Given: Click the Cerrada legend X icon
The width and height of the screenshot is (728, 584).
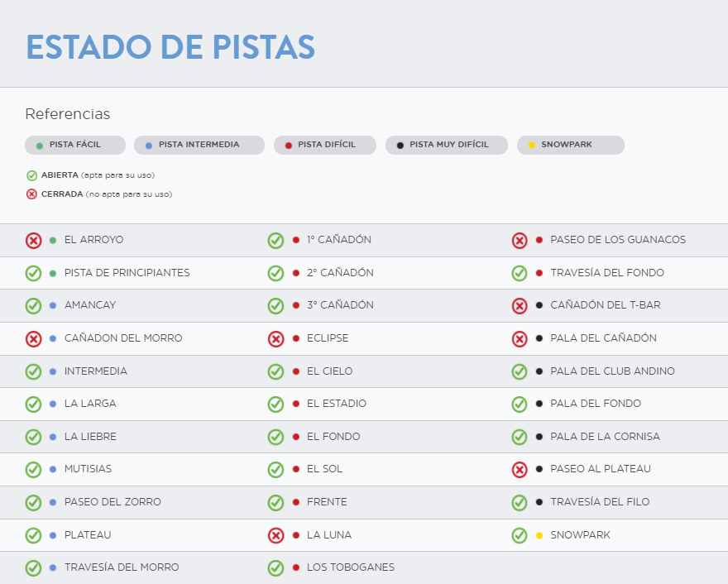Looking at the screenshot, I should (31, 194).
